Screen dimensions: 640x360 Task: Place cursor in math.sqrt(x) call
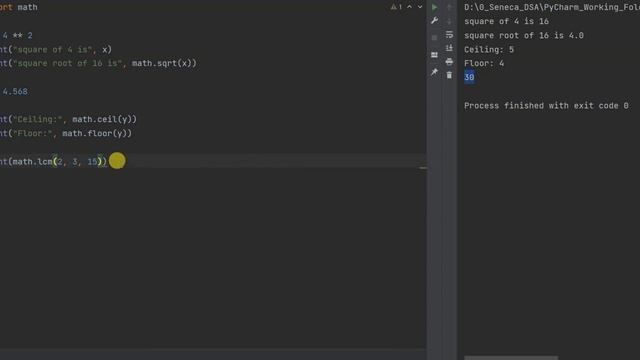pyautogui.click(x=161, y=63)
